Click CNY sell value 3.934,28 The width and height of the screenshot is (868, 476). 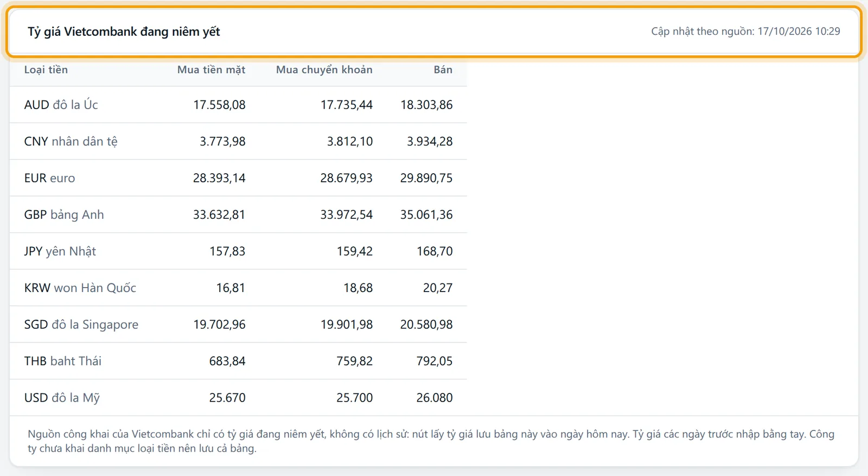pos(430,141)
